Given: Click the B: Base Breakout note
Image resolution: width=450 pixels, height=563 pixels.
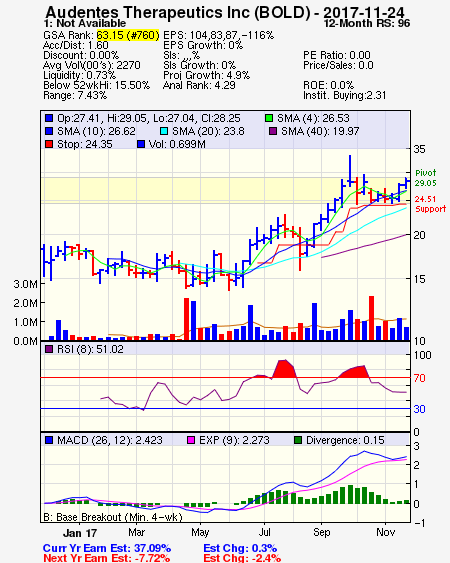Looking at the screenshot, I should click(x=113, y=517).
